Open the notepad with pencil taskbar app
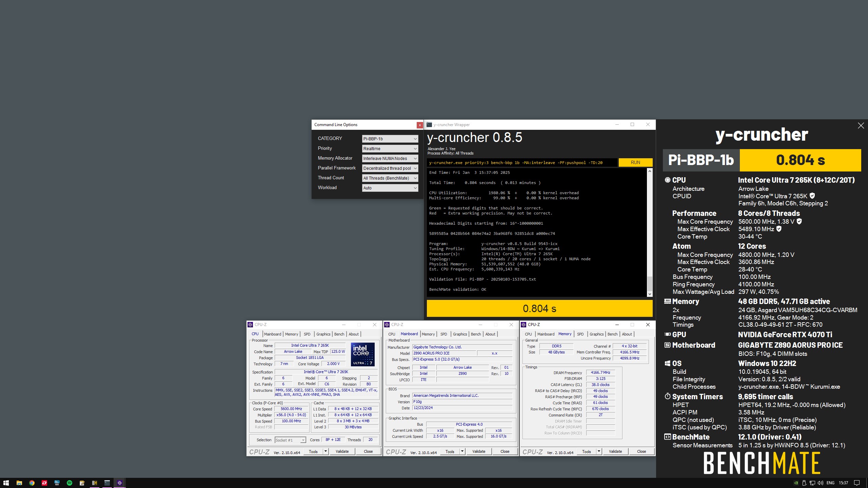868x488 pixels. pos(82,483)
